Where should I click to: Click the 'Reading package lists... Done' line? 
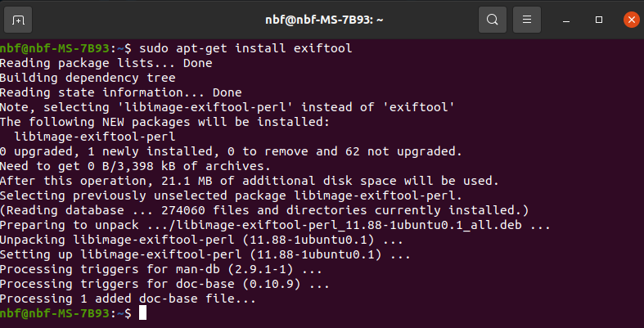(106, 63)
